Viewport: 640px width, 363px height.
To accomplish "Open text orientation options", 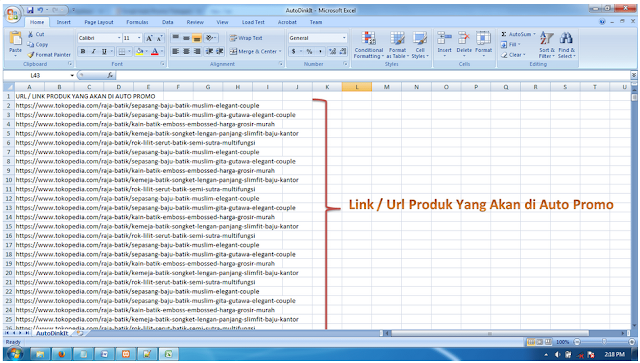I will click(x=211, y=38).
